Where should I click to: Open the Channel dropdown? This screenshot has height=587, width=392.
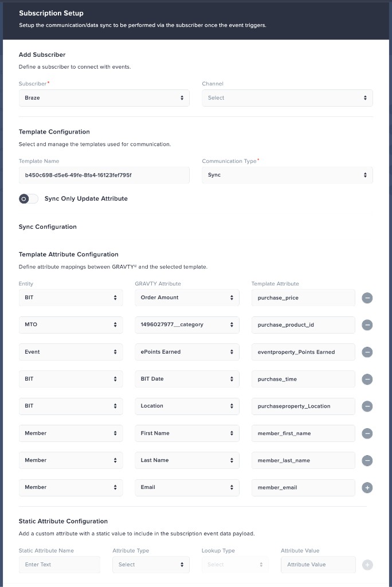pyautogui.click(x=288, y=98)
